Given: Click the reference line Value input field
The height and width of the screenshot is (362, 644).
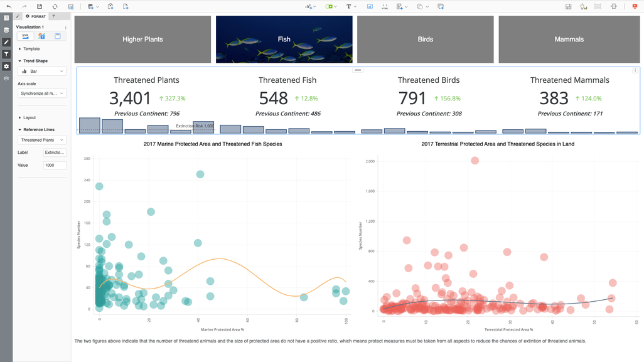Looking at the screenshot, I should click(x=55, y=165).
